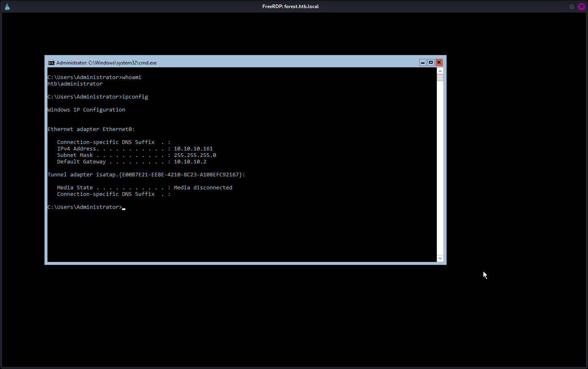Click the FreeRDP: forest.htb.local title text
Image resolution: width=588 pixels, height=369 pixels.
point(290,6)
